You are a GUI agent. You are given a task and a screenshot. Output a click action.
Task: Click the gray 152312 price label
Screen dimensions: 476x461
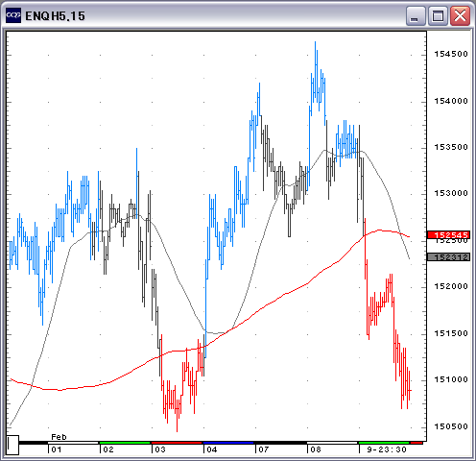coord(448,257)
